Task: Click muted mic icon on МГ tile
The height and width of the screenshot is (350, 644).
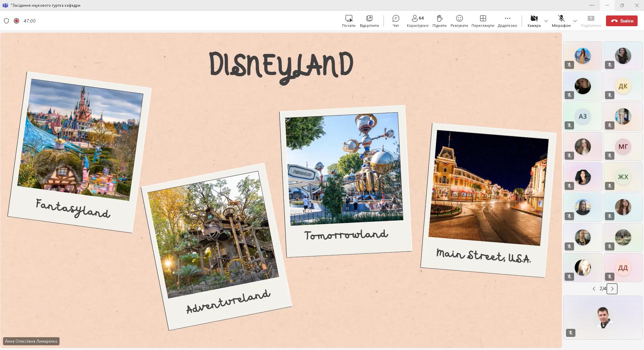Action: [610, 156]
